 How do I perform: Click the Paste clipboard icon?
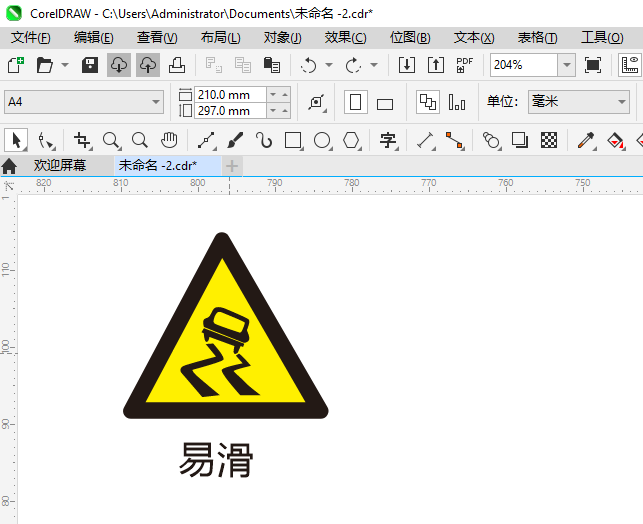click(271, 65)
